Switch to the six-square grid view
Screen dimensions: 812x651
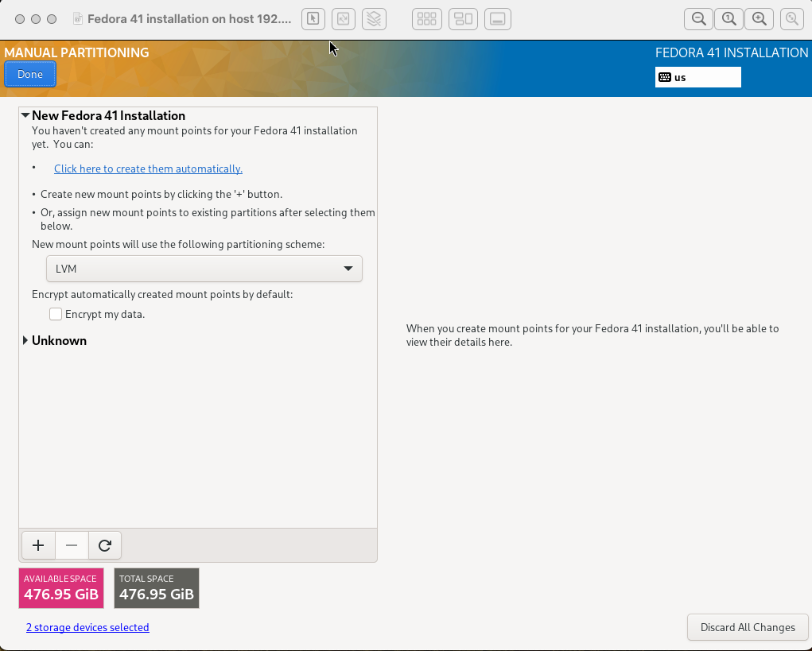coord(427,19)
